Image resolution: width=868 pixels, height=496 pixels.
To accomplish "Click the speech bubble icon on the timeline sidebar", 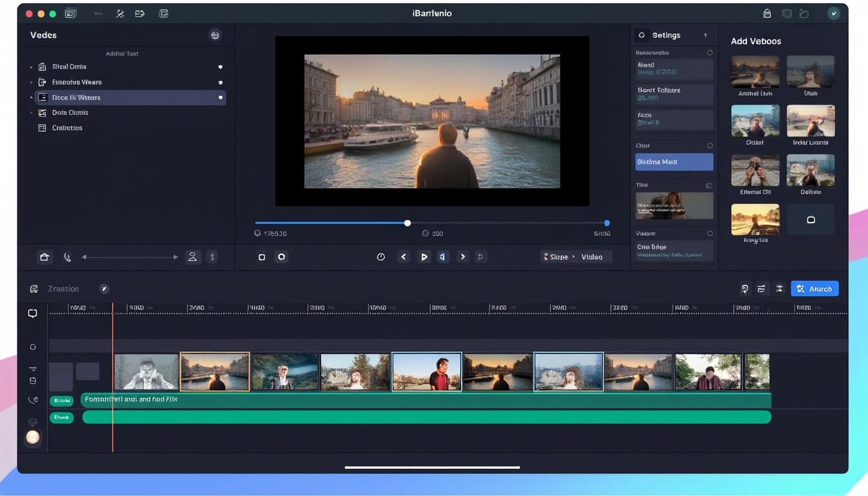I will [32, 313].
